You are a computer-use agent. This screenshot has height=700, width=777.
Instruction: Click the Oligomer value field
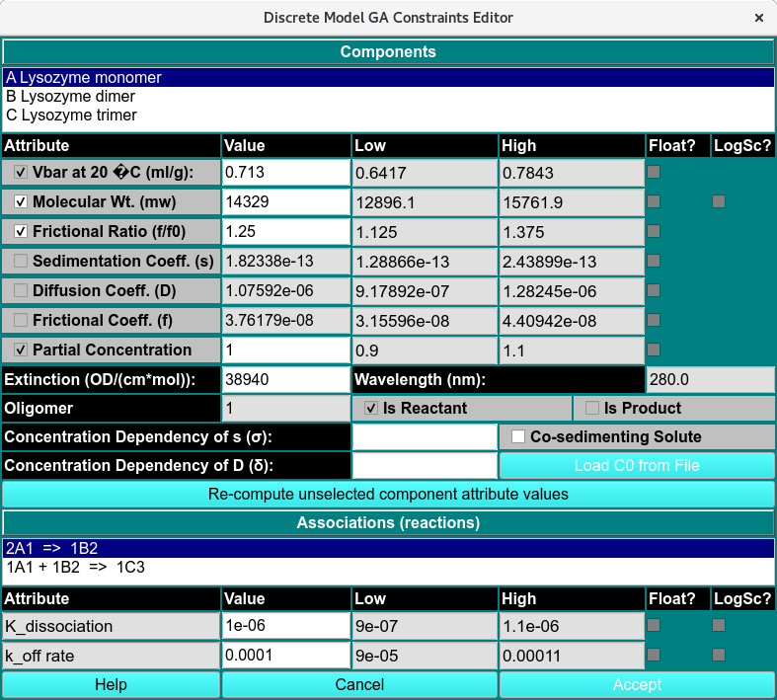[x=286, y=408]
